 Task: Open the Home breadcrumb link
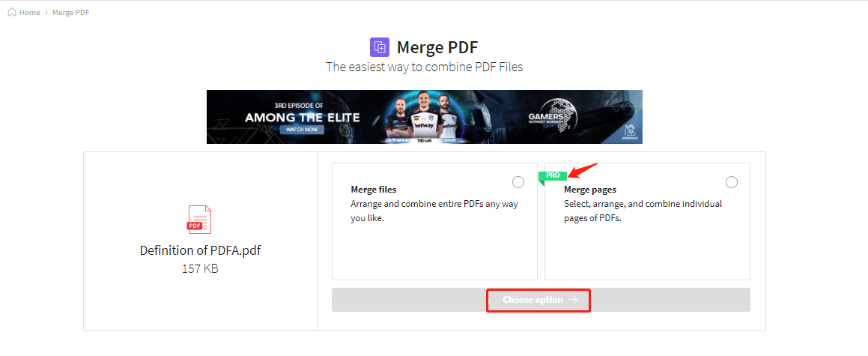[x=29, y=12]
